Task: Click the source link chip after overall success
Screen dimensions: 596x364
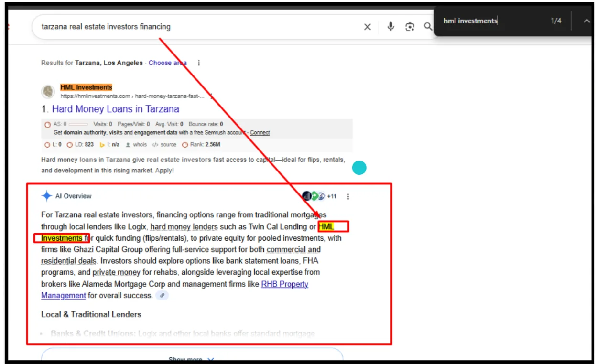Action: (162, 296)
